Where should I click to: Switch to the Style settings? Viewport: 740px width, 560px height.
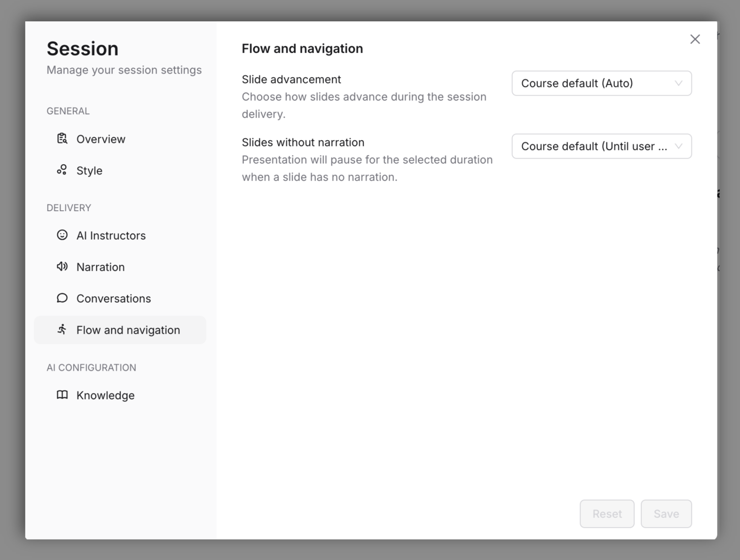pos(89,170)
